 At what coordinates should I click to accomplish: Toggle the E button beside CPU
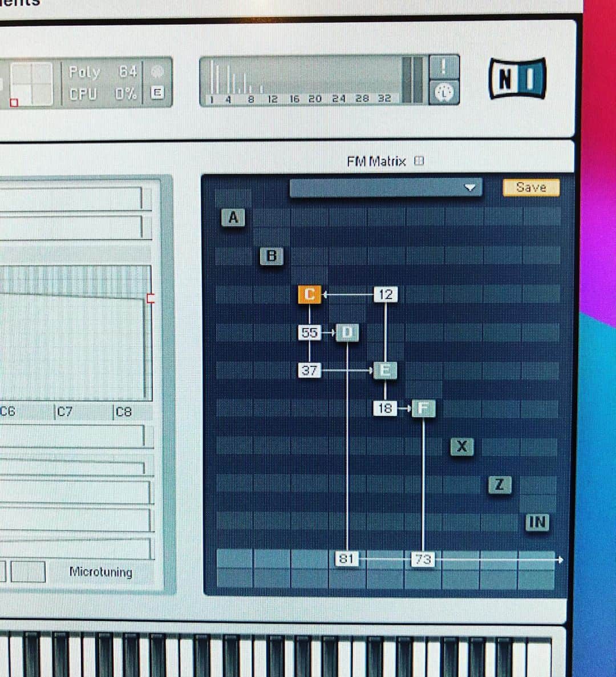tap(157, 92)
